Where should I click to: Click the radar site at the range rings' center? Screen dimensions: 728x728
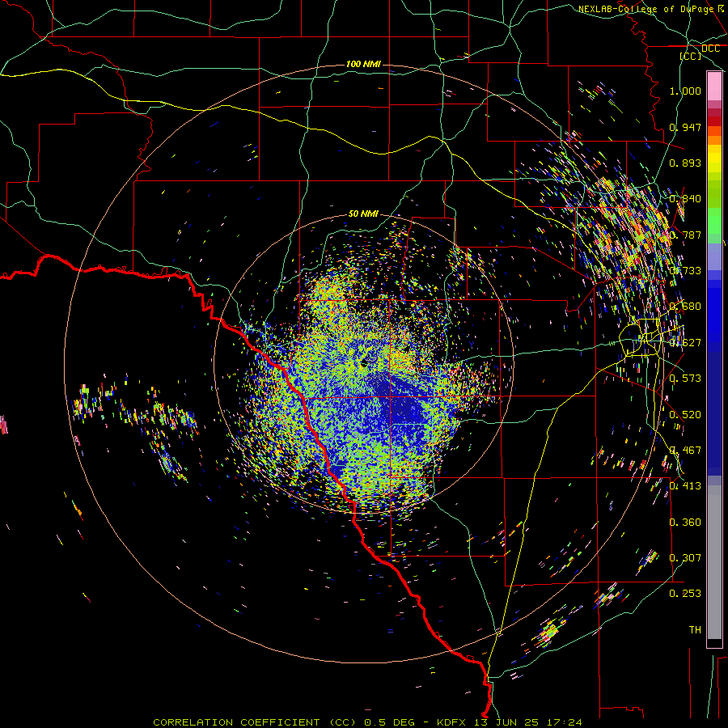pyautogui.click(x=363, y=363)
